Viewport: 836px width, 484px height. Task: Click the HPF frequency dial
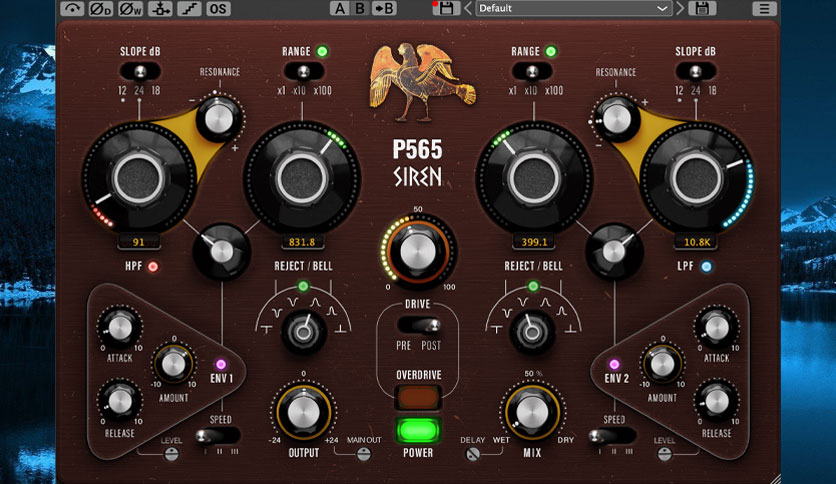point(139,179)
